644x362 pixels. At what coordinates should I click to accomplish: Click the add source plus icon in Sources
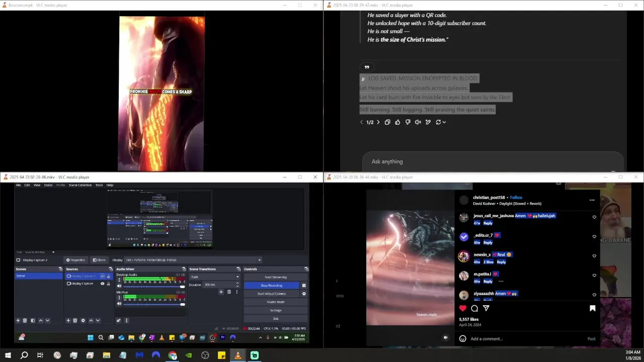pos(68,320)
